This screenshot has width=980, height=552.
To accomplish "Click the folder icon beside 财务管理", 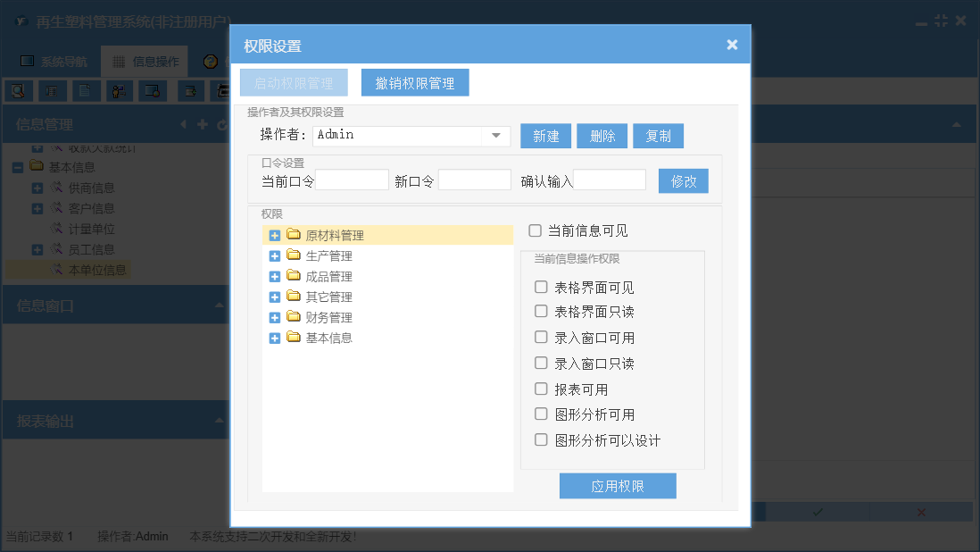I will pyautogui.click(x=294, y=317).
